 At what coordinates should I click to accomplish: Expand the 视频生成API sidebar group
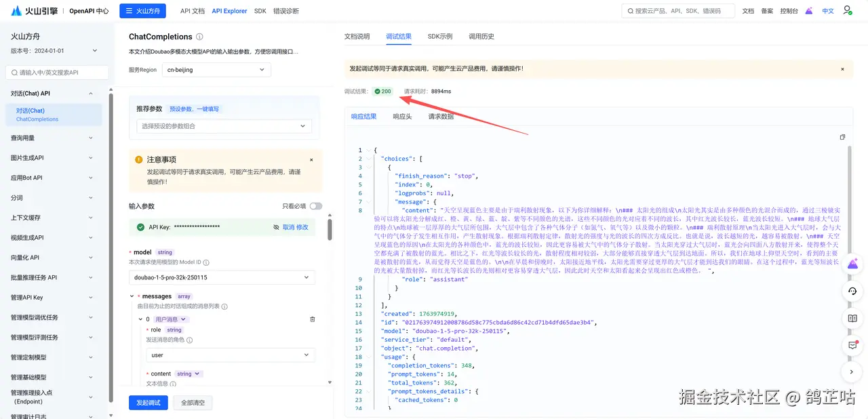(x=54, y=237)
